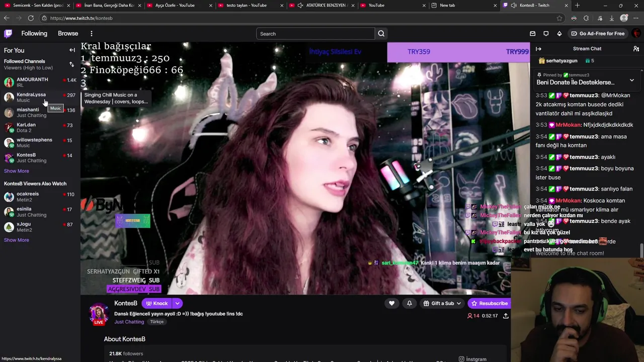
Task: Click Go Ad-Free for Free button
Action: pyautogui.click(x=598, y=34)
